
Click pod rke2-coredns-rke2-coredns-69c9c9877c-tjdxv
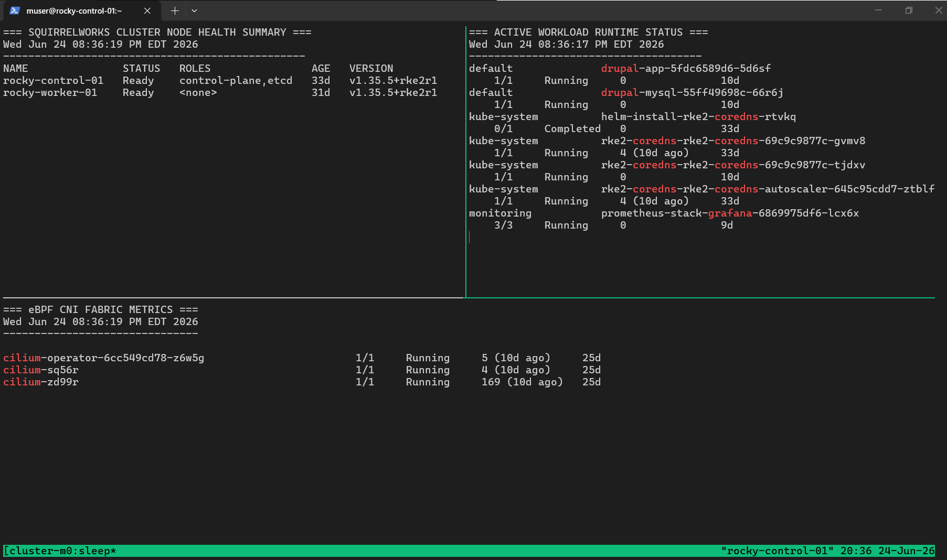(733, 165)
